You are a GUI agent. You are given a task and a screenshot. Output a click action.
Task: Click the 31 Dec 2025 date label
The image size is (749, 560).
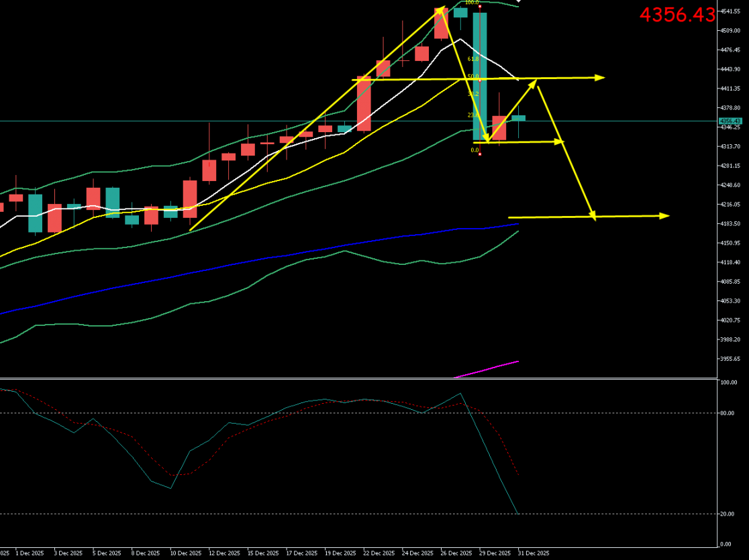[533, 553]
